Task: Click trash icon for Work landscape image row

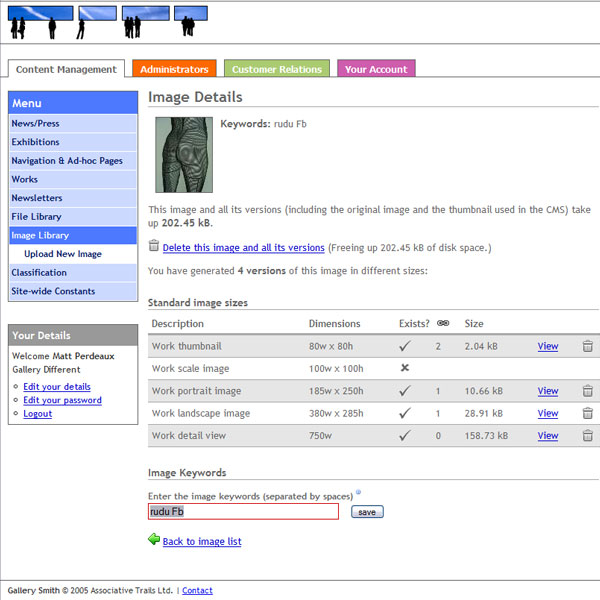Action: click(x=587, y=413)
